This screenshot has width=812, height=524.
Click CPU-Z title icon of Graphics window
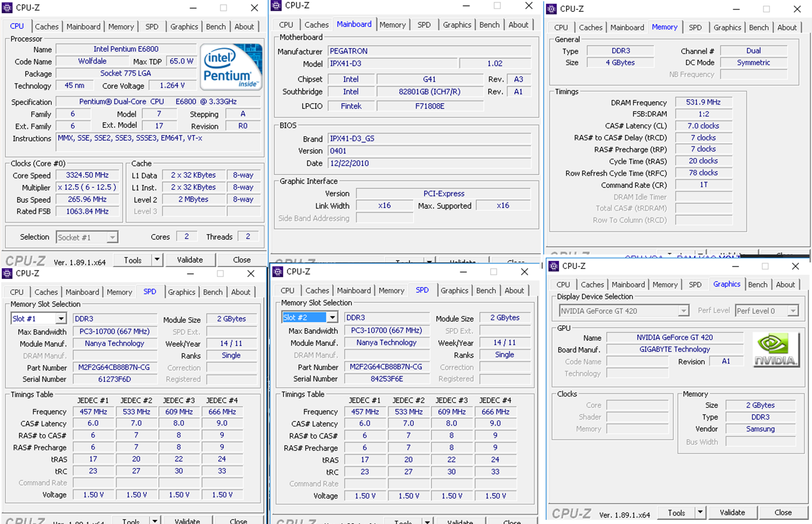pos(554,266)
